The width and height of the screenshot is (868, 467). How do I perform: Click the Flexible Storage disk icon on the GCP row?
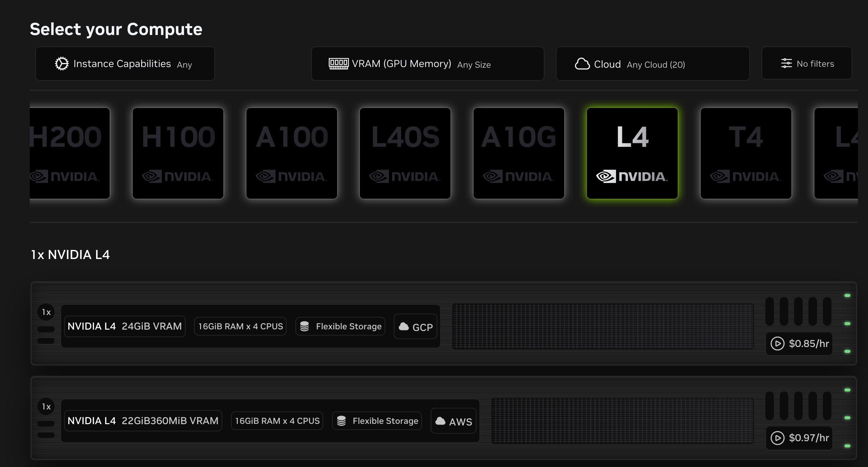point(305,326)
